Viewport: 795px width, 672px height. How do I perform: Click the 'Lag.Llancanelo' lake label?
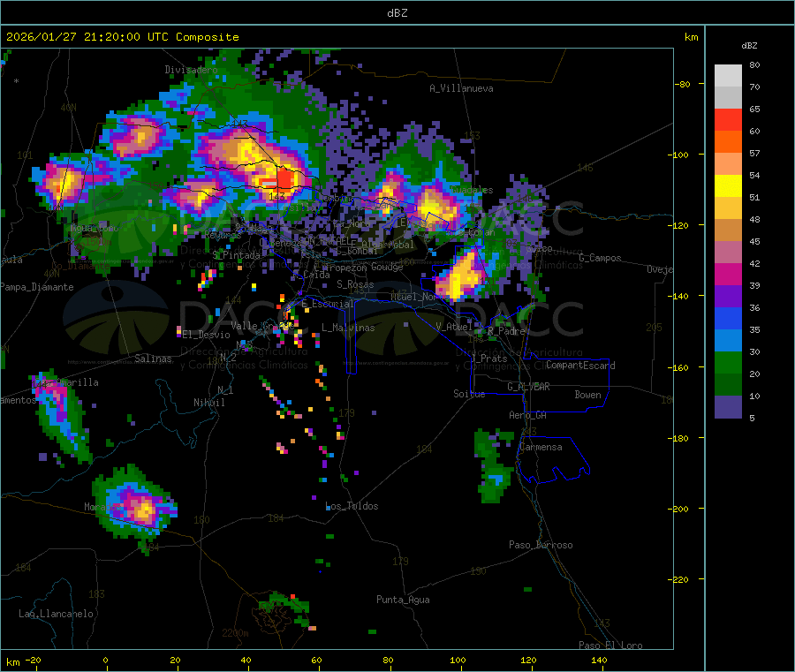(57, 615)
